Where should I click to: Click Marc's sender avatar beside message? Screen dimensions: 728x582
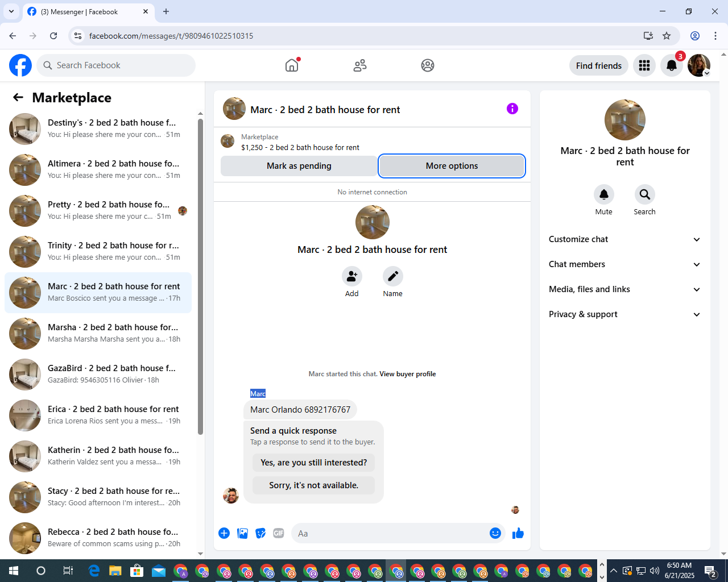[x=231, y=495]
